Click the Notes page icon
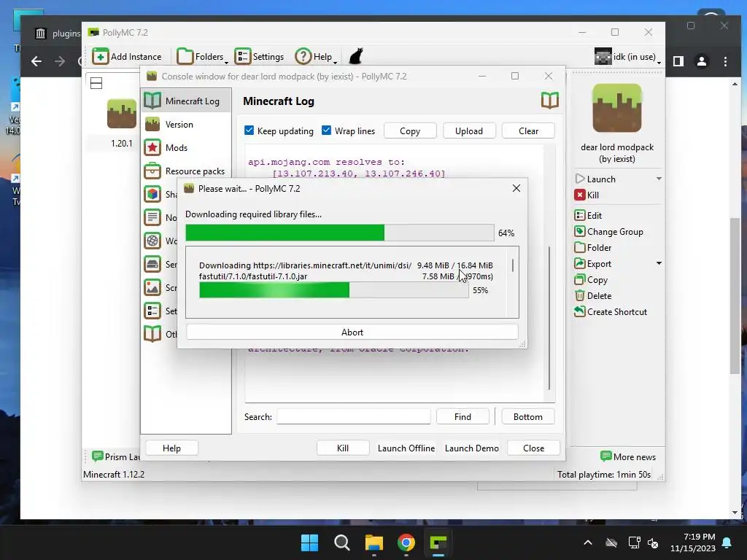Viewport: 747px width, 560px height. pyautogui.click(x=152, y=217)
